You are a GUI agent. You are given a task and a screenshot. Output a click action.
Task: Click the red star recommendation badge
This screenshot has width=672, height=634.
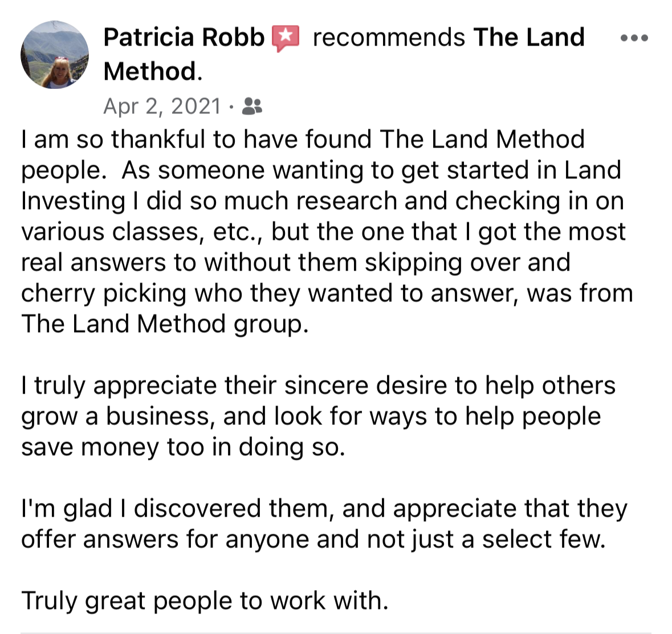coord(286,38)
